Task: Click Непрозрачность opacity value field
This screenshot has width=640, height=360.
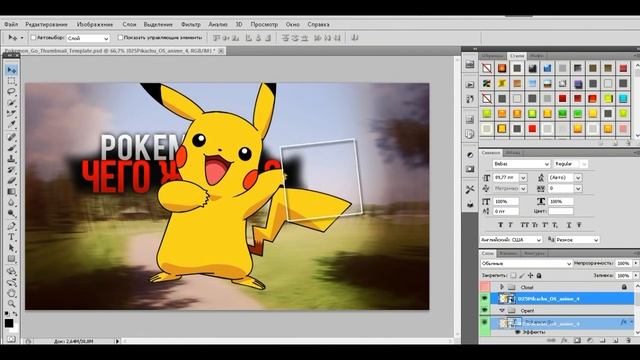Action: coord(623,264)
